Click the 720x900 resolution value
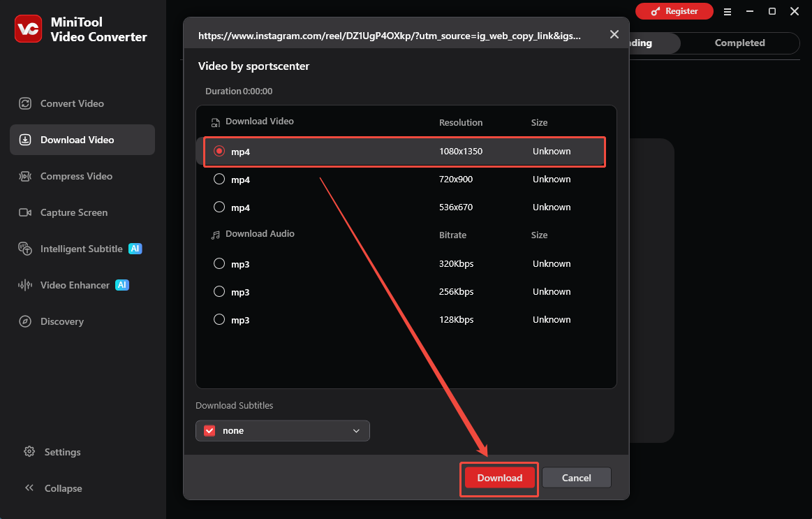This screenshot has width=812, height=519. click(456, 180)
